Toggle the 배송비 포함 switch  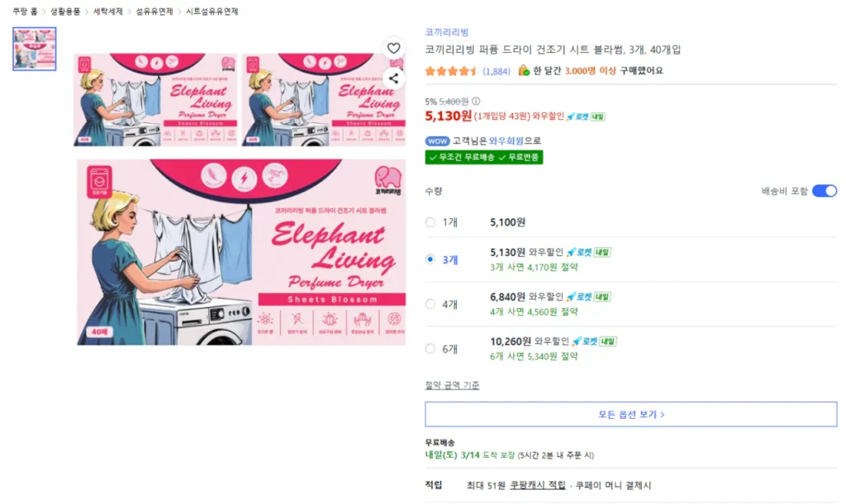(x=824, y=191)
